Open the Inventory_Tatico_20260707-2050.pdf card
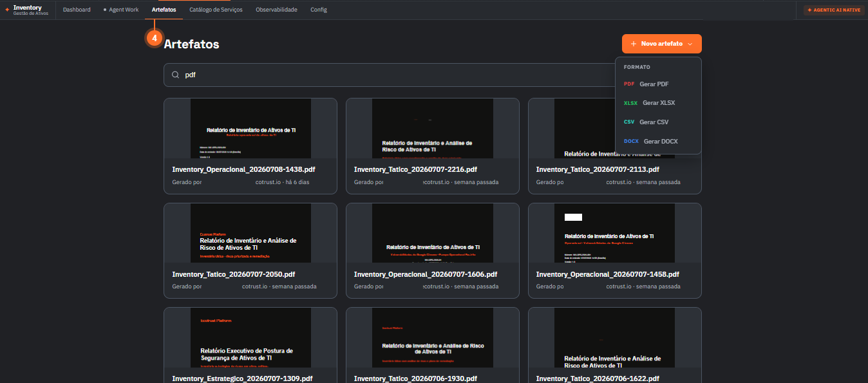 click(250, 250)
